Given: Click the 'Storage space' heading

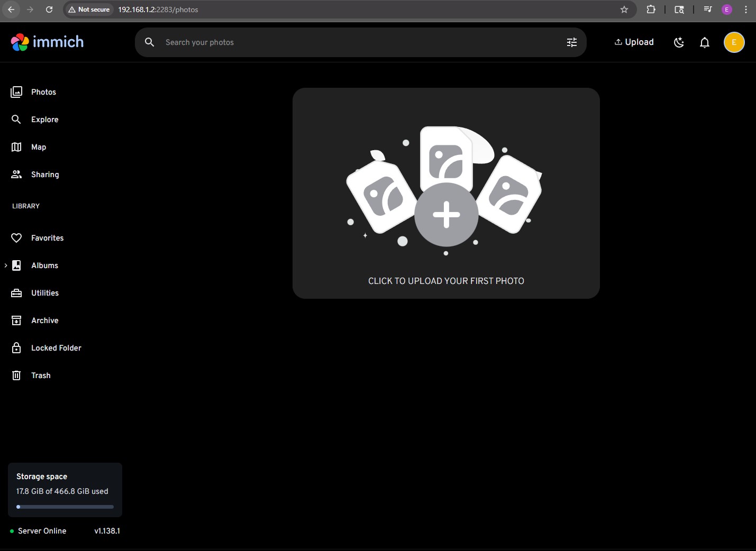Looking at the screenshot, I should coord(42,476).
